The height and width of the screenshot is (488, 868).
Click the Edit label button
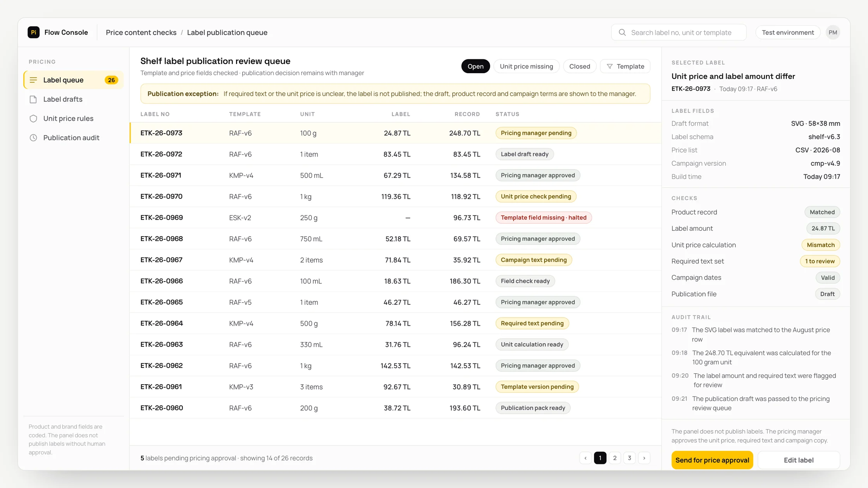[x=799, y=460]
